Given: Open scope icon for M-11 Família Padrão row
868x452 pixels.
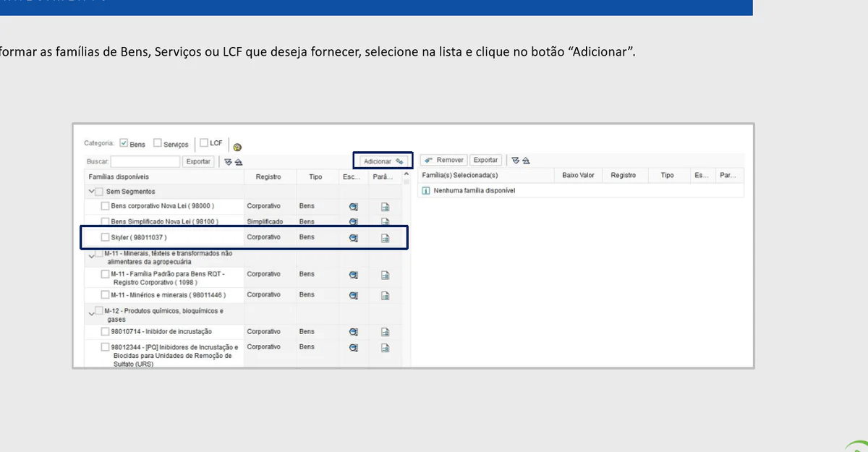Looking at the screenshot, I should coord(354,275).
